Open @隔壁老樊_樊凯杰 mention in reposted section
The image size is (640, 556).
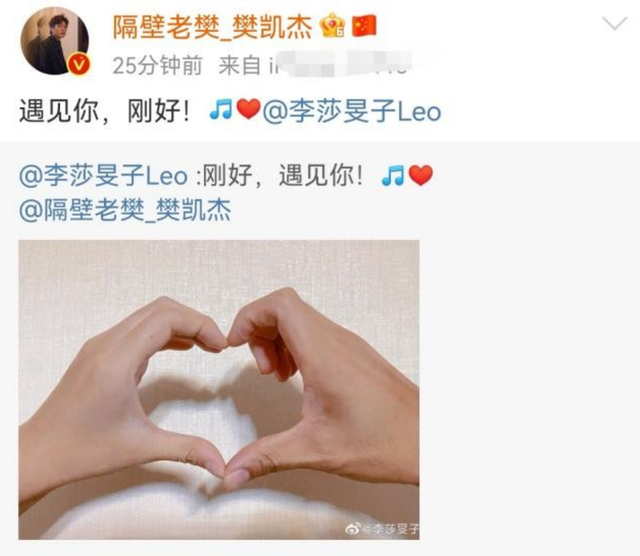(x=125, y=211)
